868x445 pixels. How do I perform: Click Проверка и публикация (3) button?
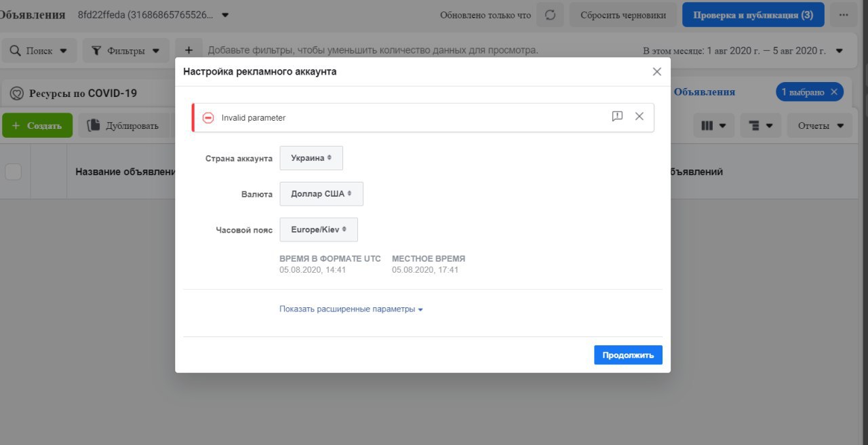pos(753,15)
